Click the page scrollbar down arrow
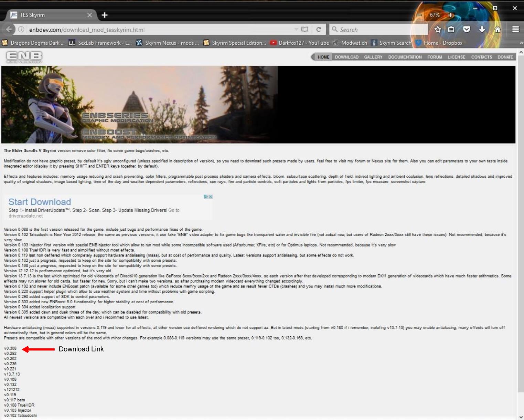 [x=521, y=417]
